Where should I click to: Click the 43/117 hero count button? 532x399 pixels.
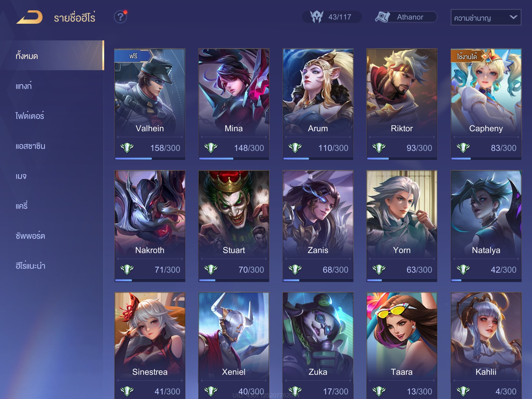pyautogui.click(x=332, y=17)
